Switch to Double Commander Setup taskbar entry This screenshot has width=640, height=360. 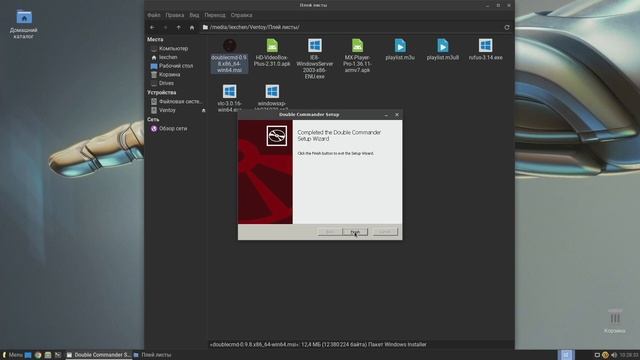click(98, 355)
